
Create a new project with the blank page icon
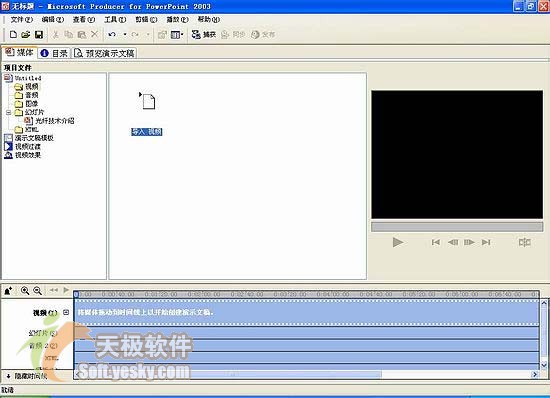point(13,34)
